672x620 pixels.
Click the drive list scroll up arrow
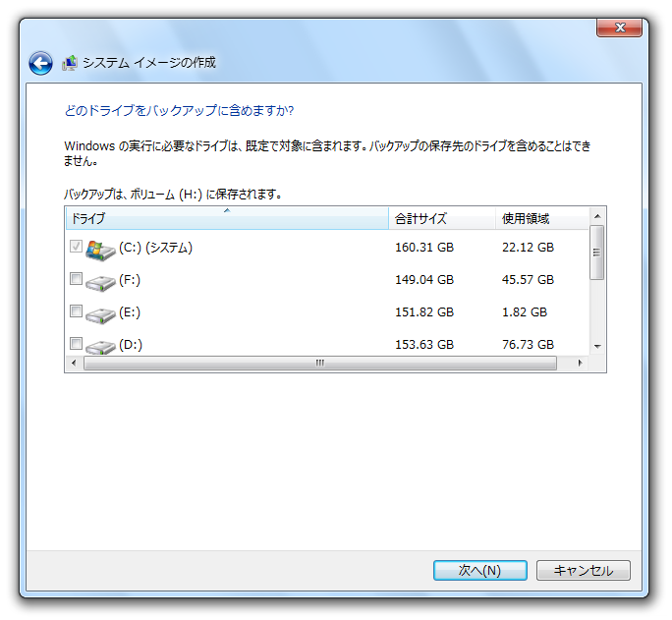pyautogui.click(x=597, y=216)
